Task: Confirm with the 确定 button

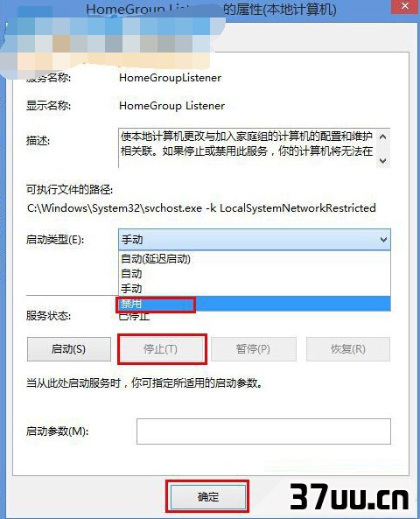Action: pos(208,496)
